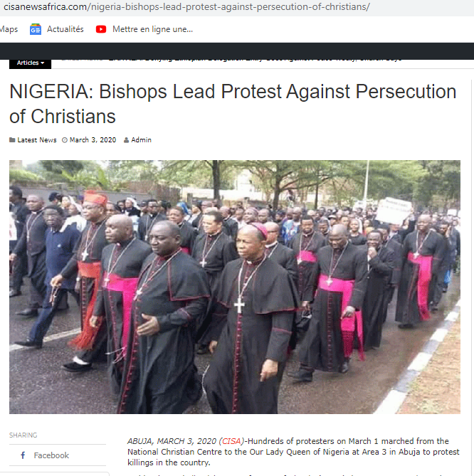Click the folder icon beside Latest News

click(12, 140)
